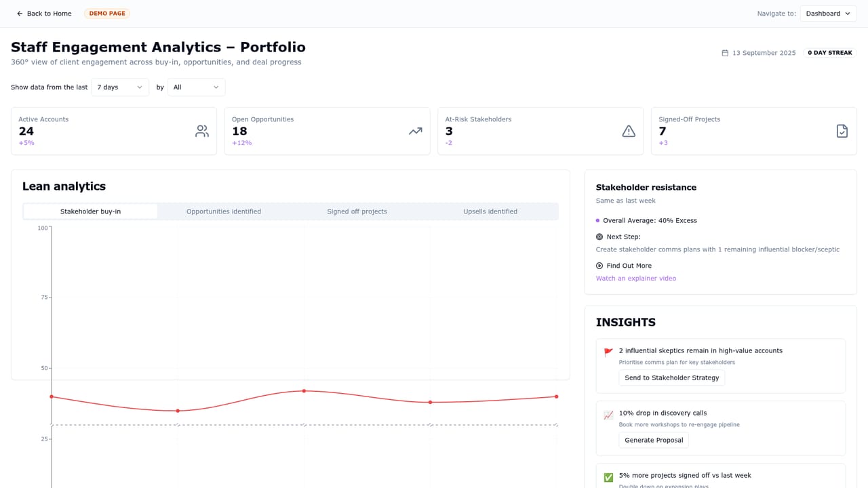Open the Watch an explainer video link
Image resolution: width=868 pixels, height=488 pixels.
coord(636,279)
